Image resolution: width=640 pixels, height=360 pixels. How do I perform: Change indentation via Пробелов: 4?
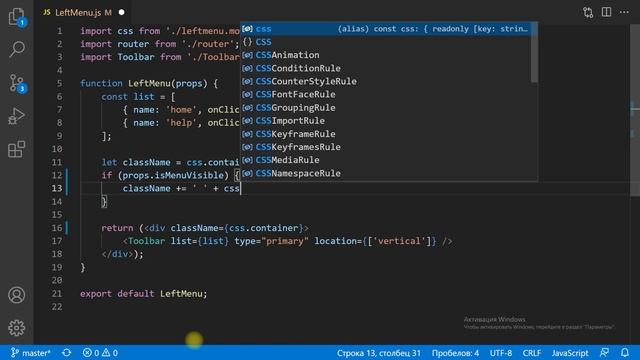tap(455, 353)
